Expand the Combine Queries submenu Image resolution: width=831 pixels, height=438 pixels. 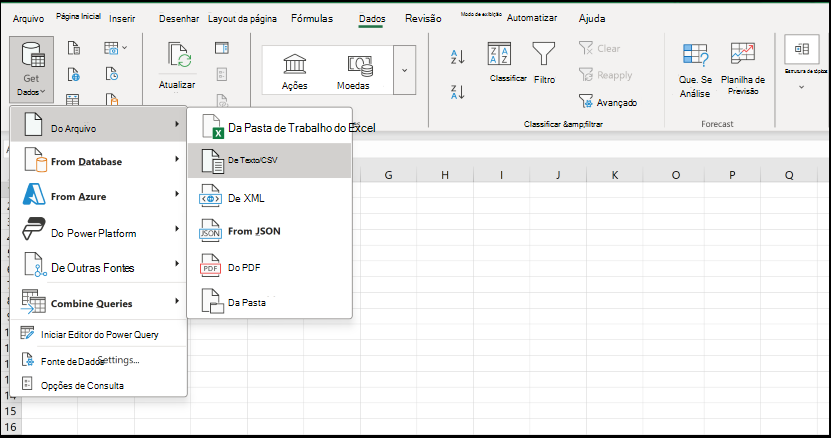[x=99, y=302]
